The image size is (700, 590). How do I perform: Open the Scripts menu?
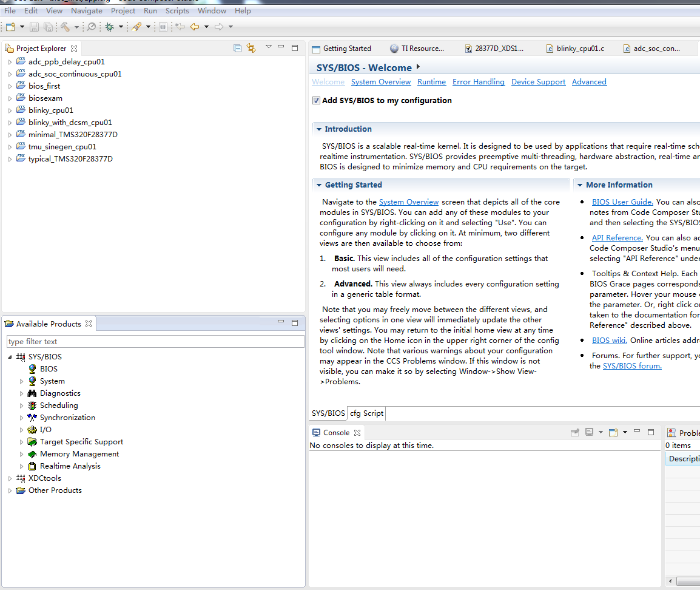point(177,11)
